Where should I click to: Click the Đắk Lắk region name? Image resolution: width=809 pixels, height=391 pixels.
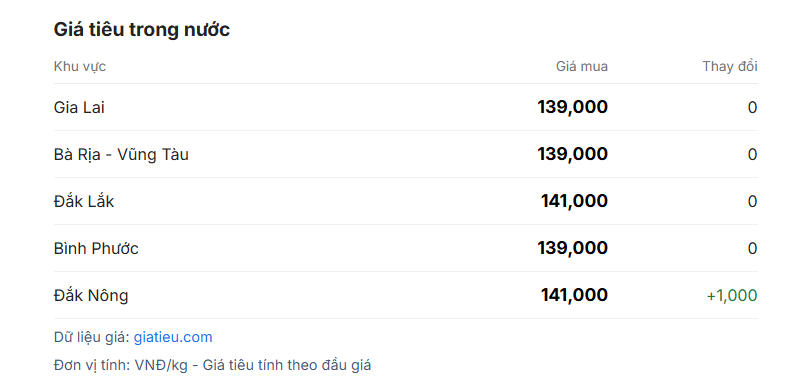(84, 201)
